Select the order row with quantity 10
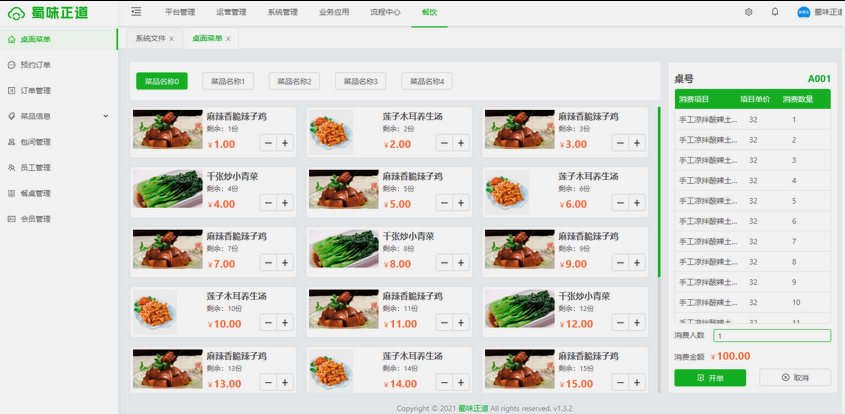The image size is (845, 414). coord(752,303)
